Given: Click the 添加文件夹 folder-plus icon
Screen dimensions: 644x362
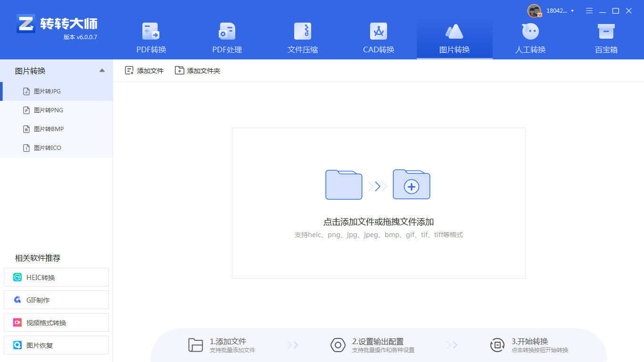Looking at the screenshot, I should pyautogui.click(x=179, y=70).
